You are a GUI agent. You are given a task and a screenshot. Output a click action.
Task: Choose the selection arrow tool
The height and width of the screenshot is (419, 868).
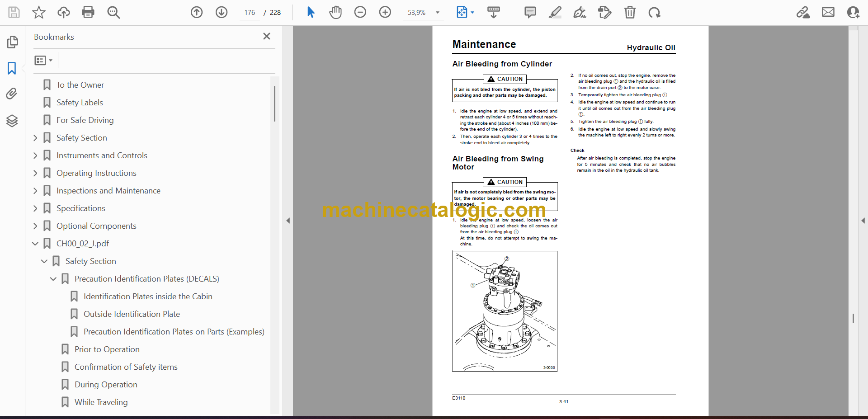(311, 12)
